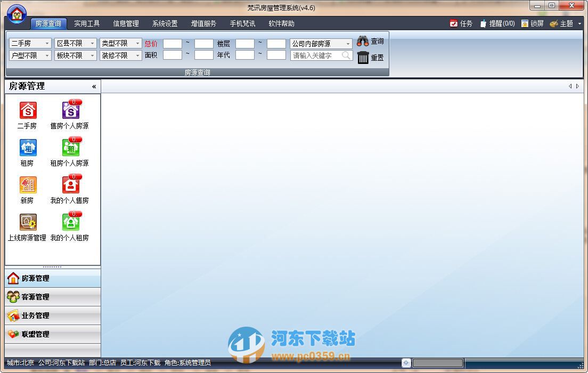Expand the 区县不限 dropdown

click(92, 44)
